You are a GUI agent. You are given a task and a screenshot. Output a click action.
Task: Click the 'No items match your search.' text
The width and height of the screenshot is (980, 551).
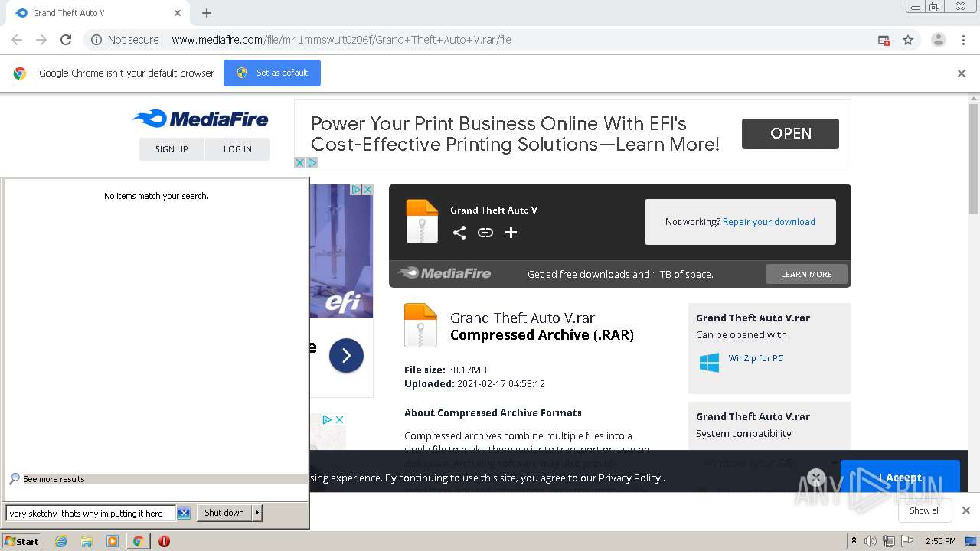coord(156,196)
